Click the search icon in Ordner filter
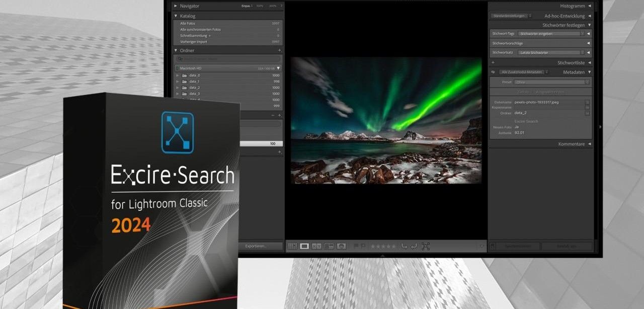The width and height of the screenshot is (644, 309). point(180,59)
